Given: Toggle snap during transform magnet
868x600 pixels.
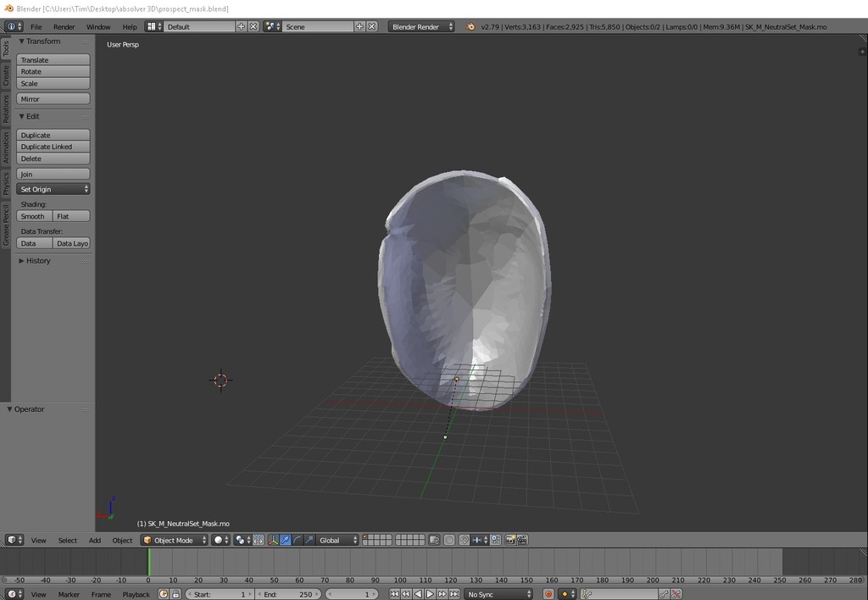Looking at the screenshot, I should tap(464, 540).
